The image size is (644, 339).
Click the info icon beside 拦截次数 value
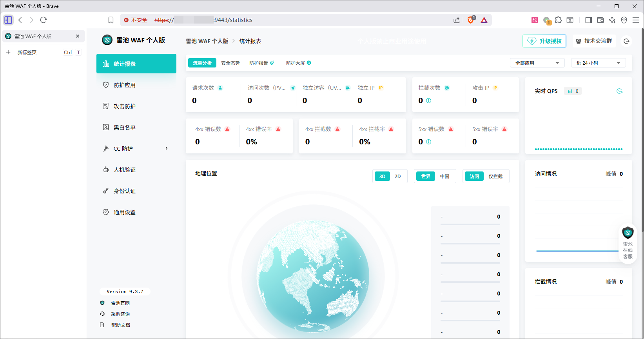428,100
